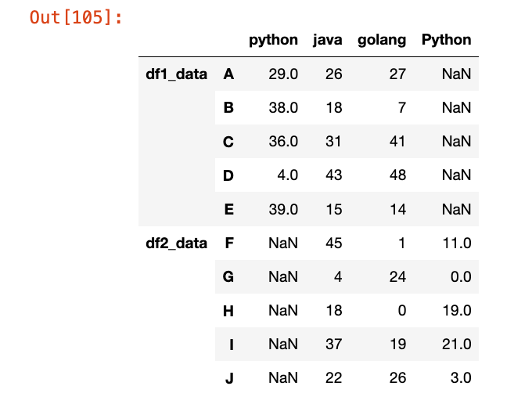This screenshot has width=532, height=404.
Task: Click row index label A
Action: point(228,74)
